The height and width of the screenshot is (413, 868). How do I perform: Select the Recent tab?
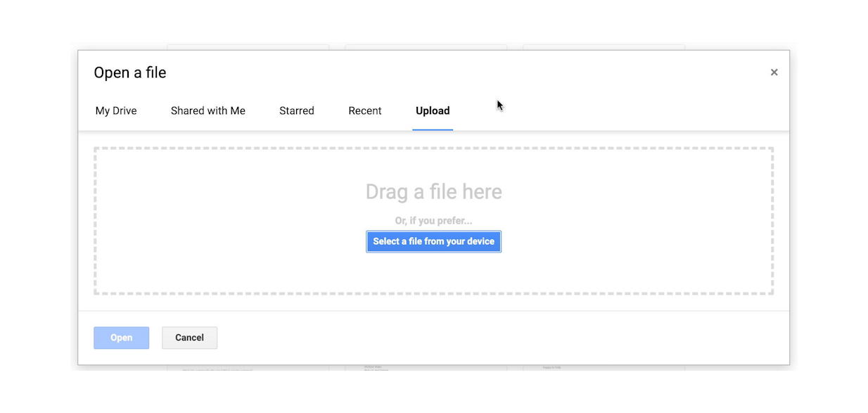[364, 110]
